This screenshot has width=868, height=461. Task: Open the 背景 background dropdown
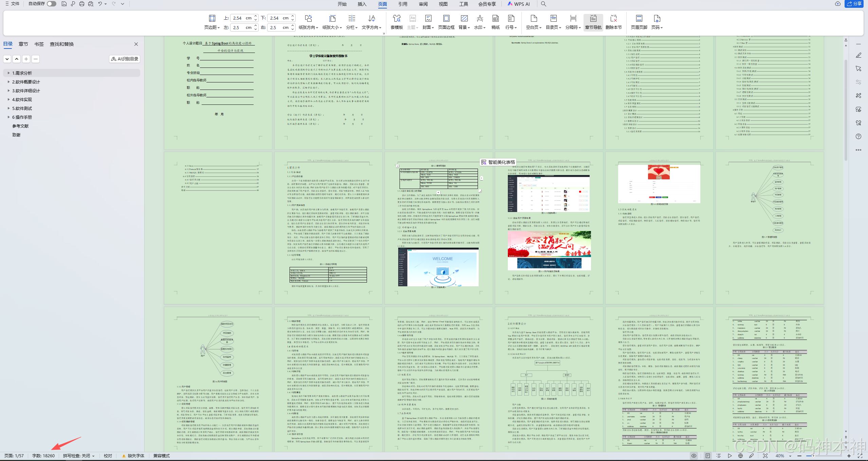click(x=464, y=27)
